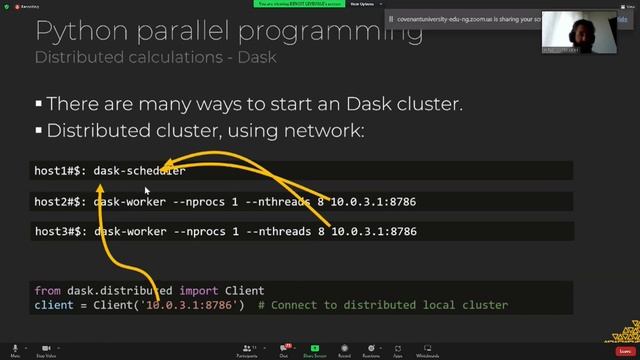640x360 pixels.
Task: Click the red Leave button
Action: (625, 351)
